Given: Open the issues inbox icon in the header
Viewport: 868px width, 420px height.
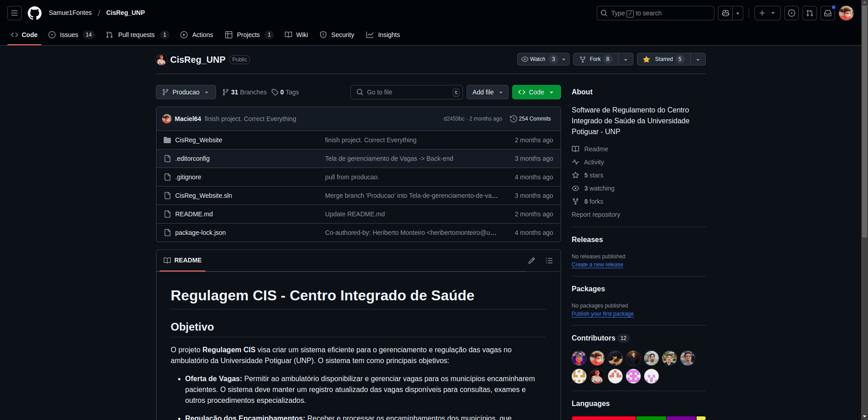Looking at the screenshot, I should pyautogui.click(x=792, y=13).
